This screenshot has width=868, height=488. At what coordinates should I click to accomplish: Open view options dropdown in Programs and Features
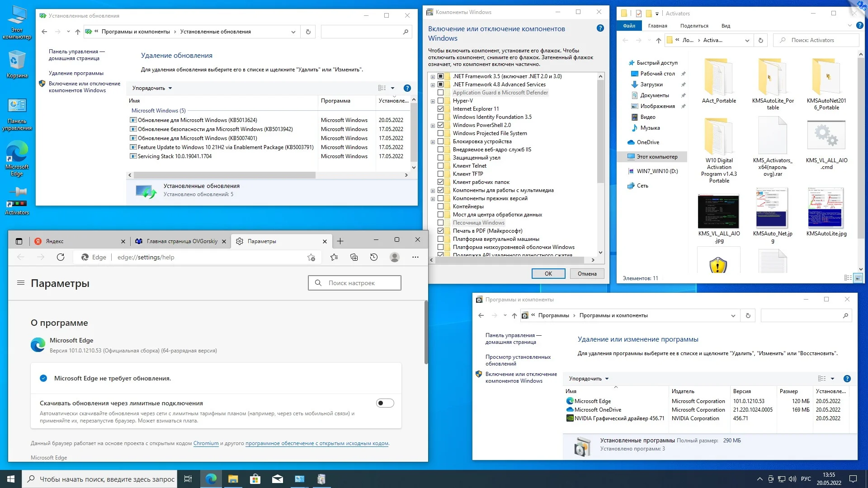pos(832,379)
